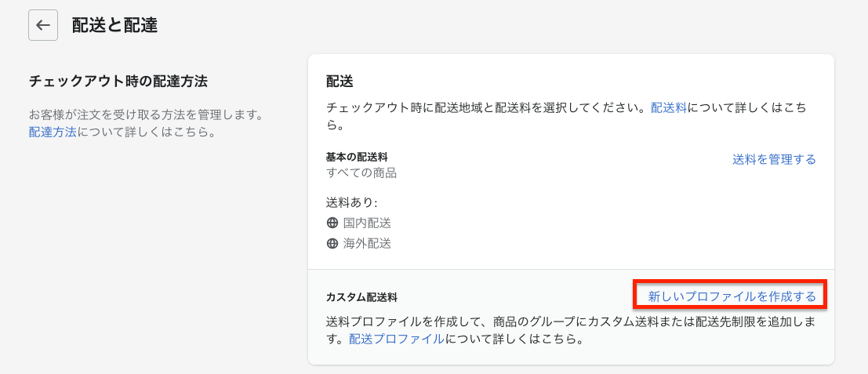Go back using the left arrow button
The height and width of the screenshot is (374, 868).
43,25
